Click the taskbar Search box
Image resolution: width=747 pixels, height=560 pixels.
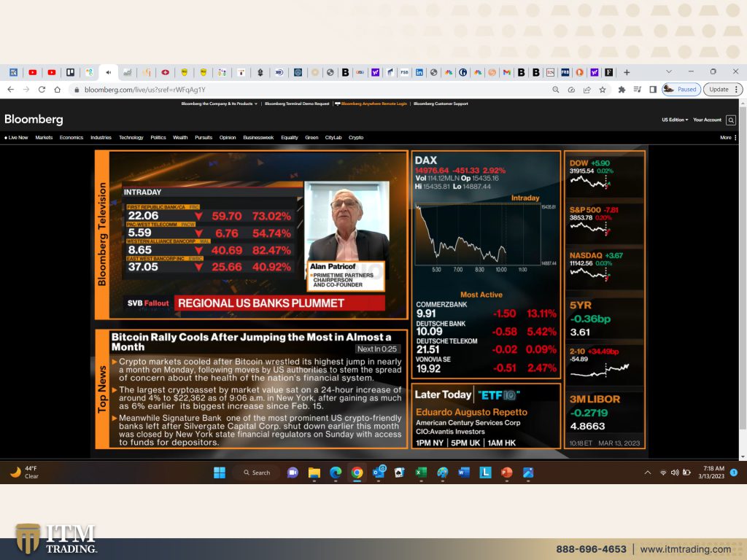pyautogui.click(x=256, y=472)
